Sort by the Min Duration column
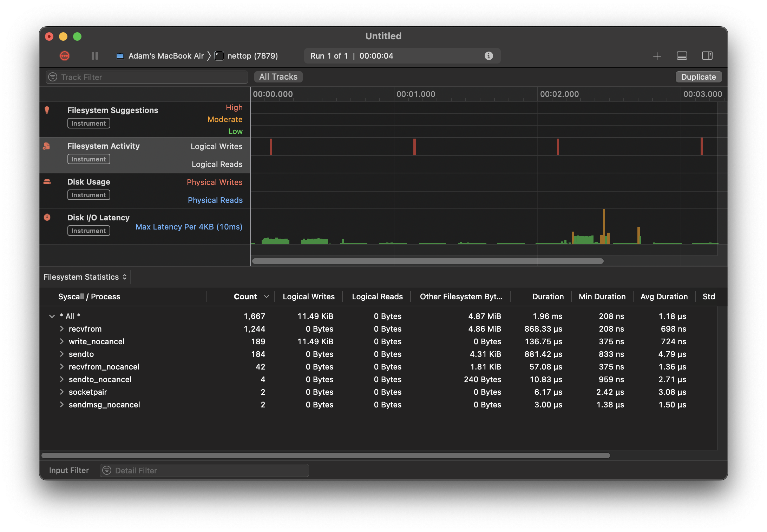767x532 pixels. [x=602, y=297]
